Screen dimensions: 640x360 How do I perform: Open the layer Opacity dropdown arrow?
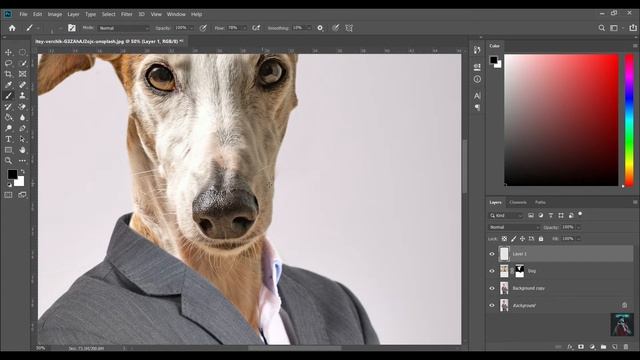point(578,227)
